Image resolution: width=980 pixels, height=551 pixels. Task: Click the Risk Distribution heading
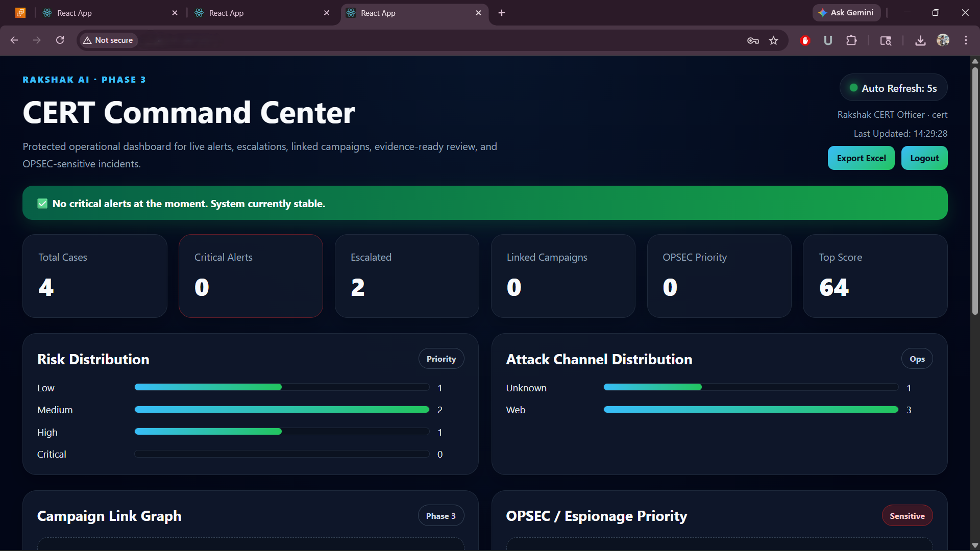click(x=93, y=359)
